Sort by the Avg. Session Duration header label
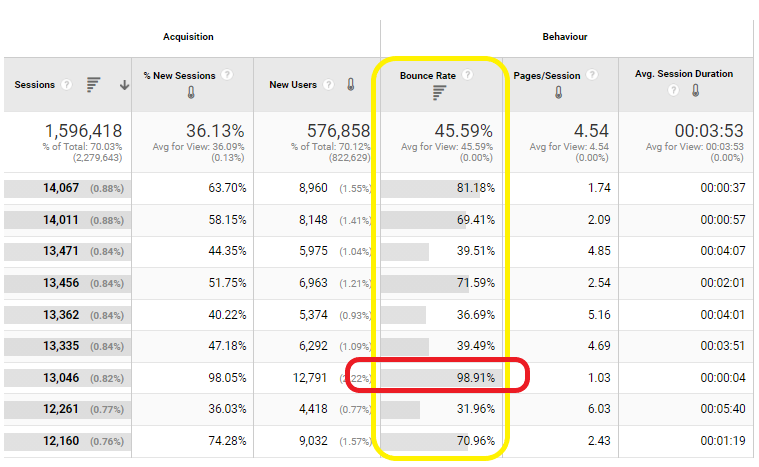Image resolution: width=759 pixels, height=467 pixels. pyautogui.click(x=683, y=74)
